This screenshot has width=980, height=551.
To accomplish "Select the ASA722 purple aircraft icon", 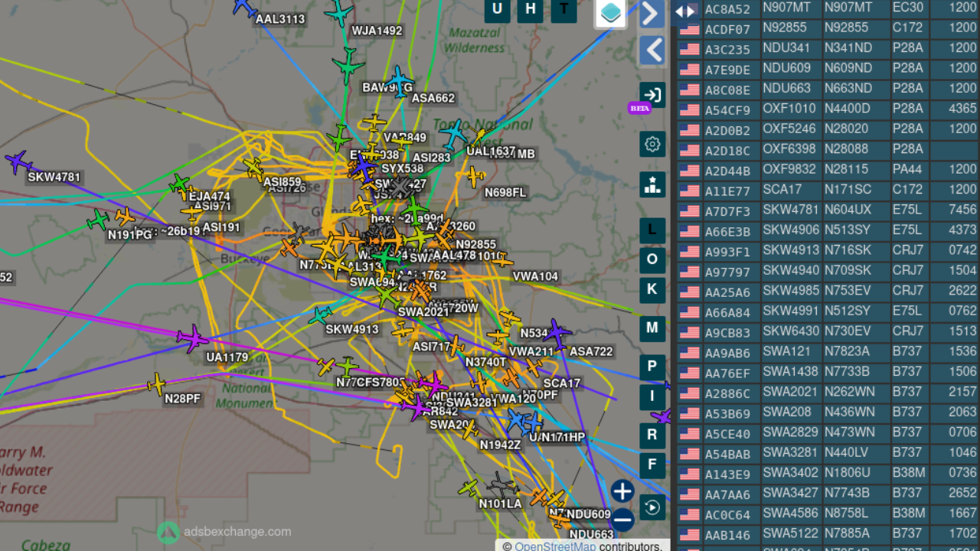I will coord(556,334).
